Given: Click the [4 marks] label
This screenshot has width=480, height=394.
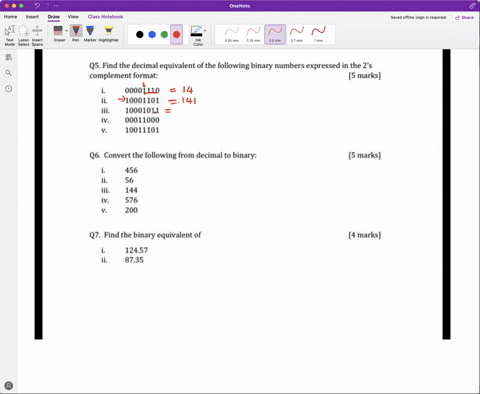Looking at the screenshot, I should tap(365, 235).
